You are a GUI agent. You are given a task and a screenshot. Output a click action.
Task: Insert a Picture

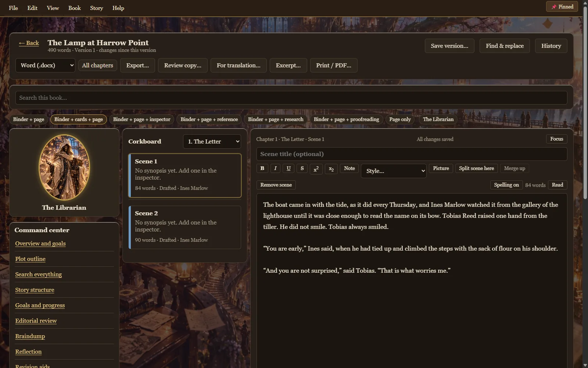coord(441,168)
